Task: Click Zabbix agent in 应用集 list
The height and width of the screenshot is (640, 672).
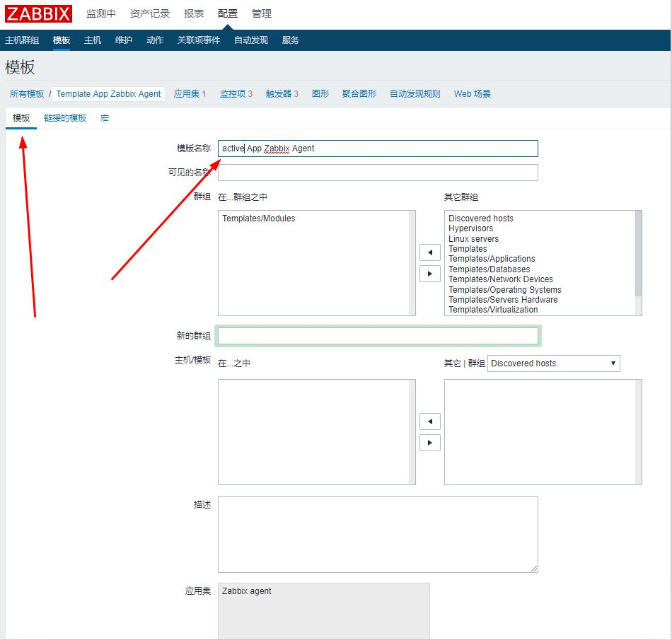Action: [246, 591]
